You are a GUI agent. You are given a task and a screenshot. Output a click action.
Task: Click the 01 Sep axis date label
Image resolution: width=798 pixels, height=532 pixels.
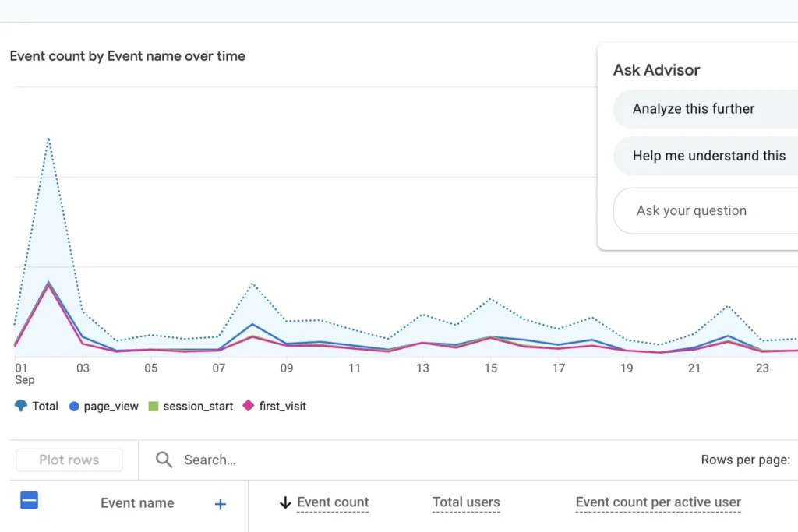point(24,374)
